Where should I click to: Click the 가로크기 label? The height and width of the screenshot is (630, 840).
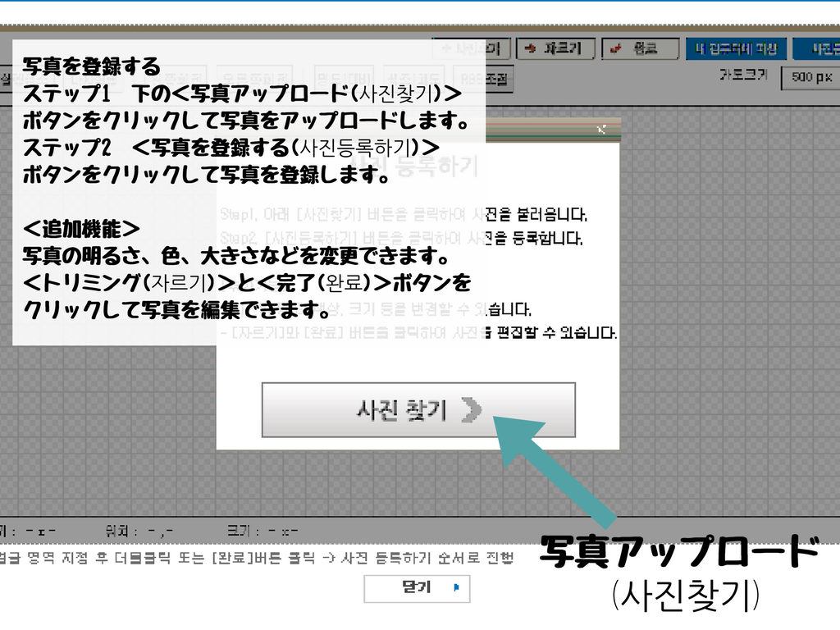(x=743, y=75)
